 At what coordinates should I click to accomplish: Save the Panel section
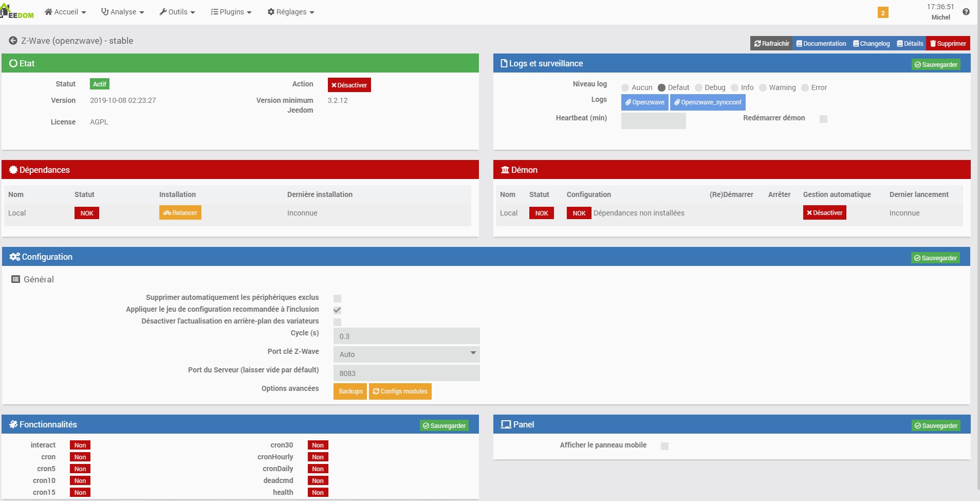pyautogui.click(x=936, y=426)
